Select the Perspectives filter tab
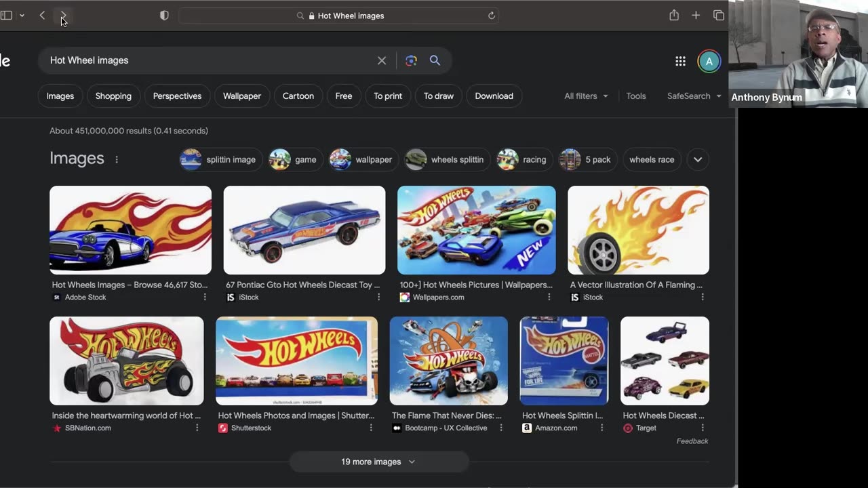This screenshot has width=868, height=488. [177, 96]
